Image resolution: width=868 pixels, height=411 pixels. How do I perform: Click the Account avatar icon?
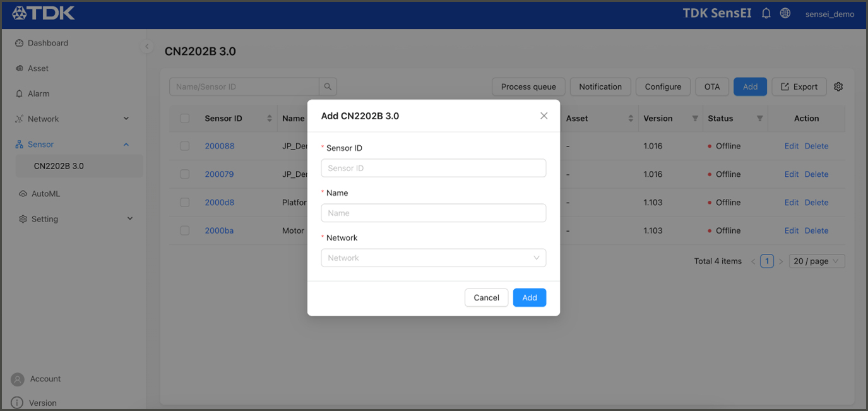(17, 379)
